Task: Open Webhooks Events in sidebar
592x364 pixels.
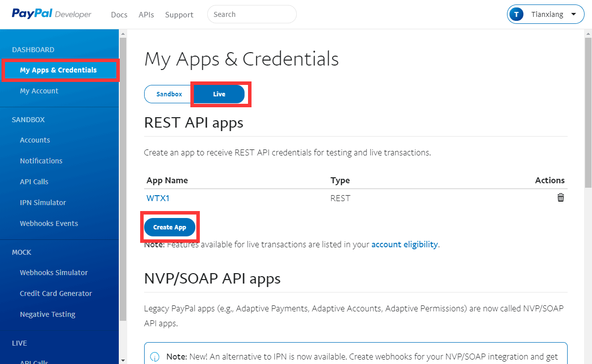Action: pos(49,223)
